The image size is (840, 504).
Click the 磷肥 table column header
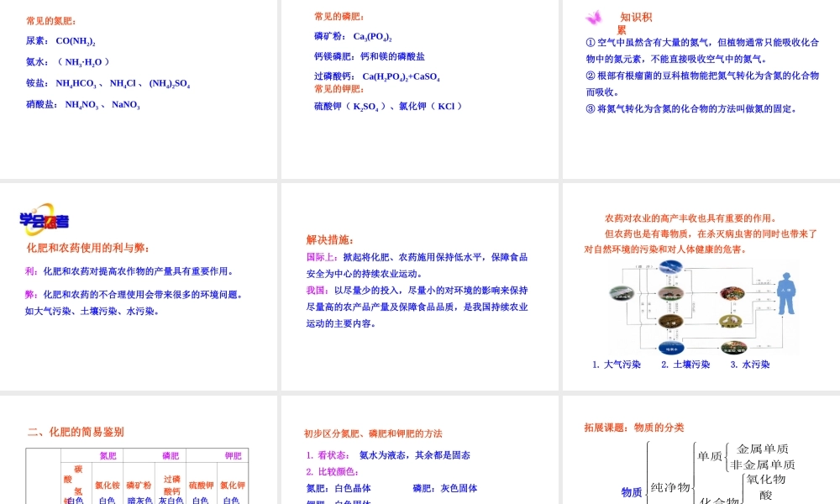pyautogui.click(x=171, y=456)
